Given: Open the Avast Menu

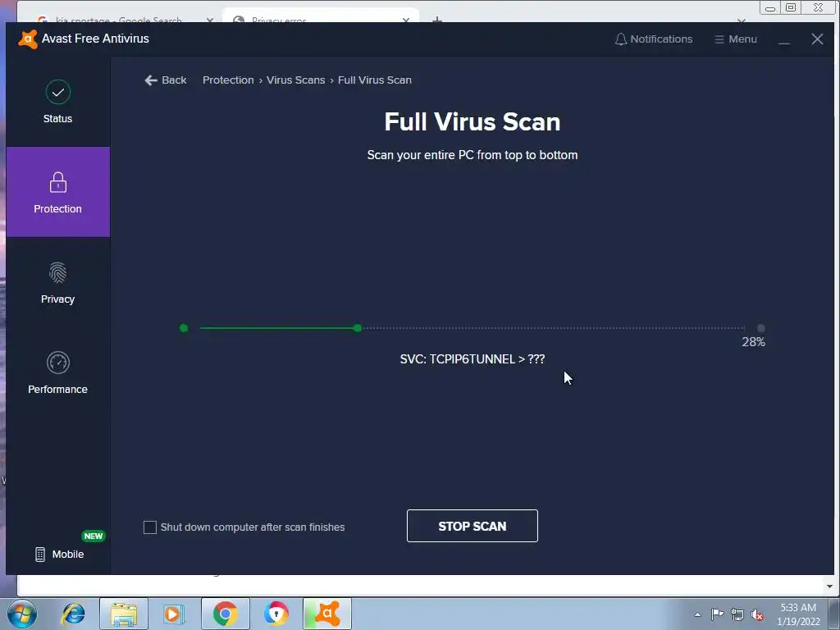Looking at the screenshot, I should [736, 39].
